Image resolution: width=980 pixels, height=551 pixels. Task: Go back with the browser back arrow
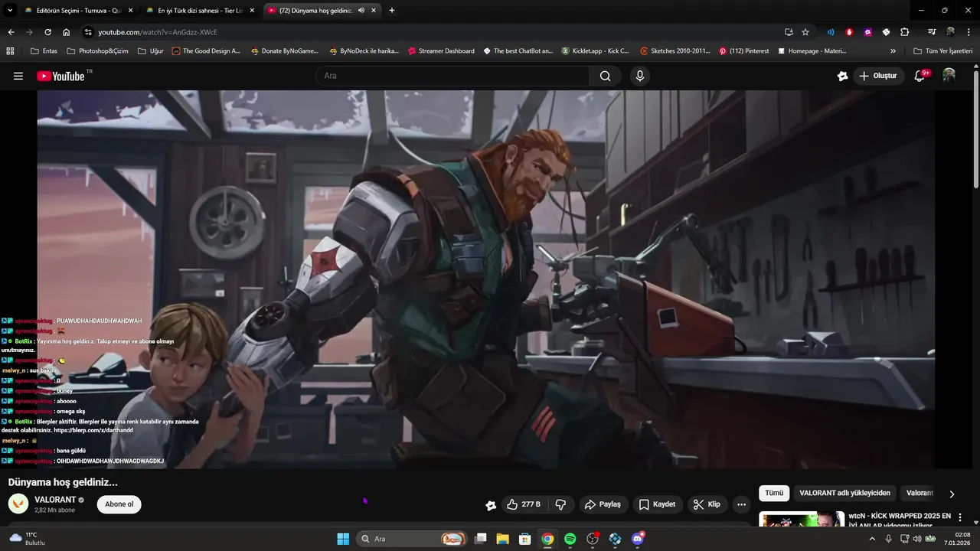point(11,32)
